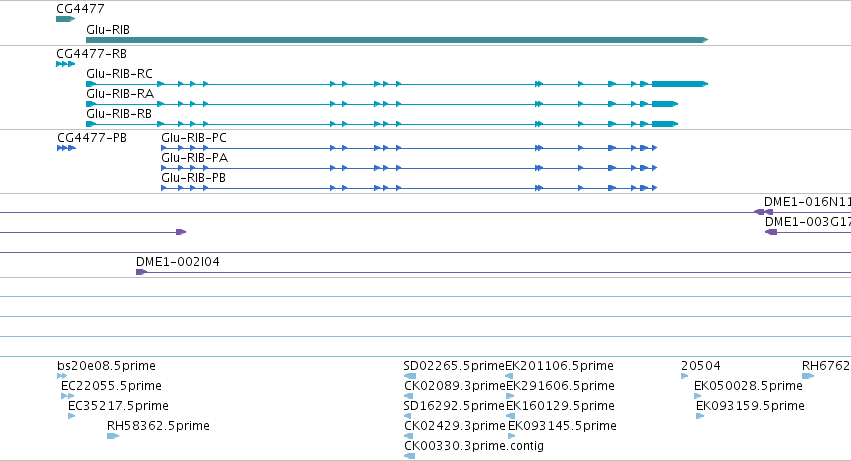Click the DME1-003G17 clone label

coord(808,222)
